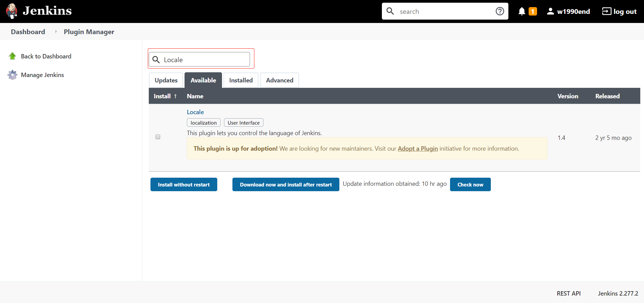644x303 pixels.
Task: Click the Jenkins 2.277.2 version link
Action: [618, 294]
